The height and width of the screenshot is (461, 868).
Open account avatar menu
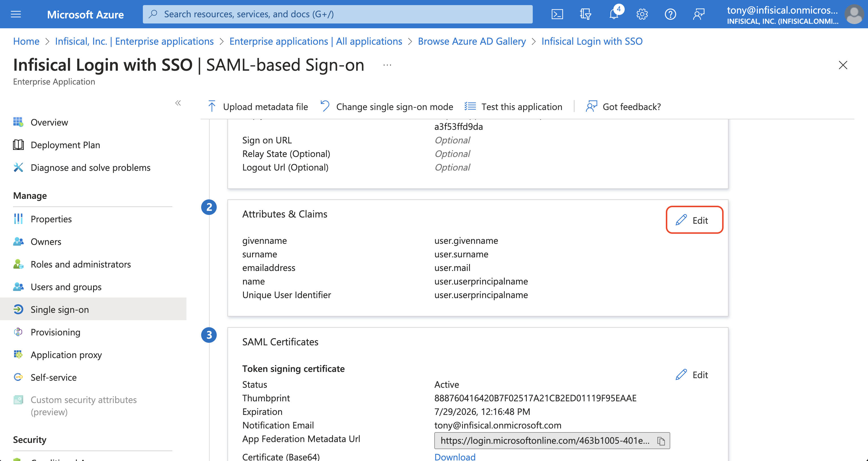(854, 14)
